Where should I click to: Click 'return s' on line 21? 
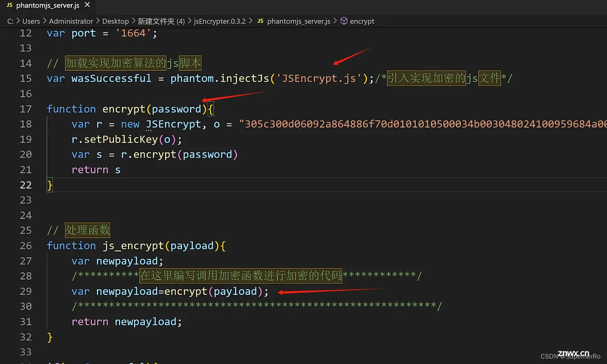(96, 170)
